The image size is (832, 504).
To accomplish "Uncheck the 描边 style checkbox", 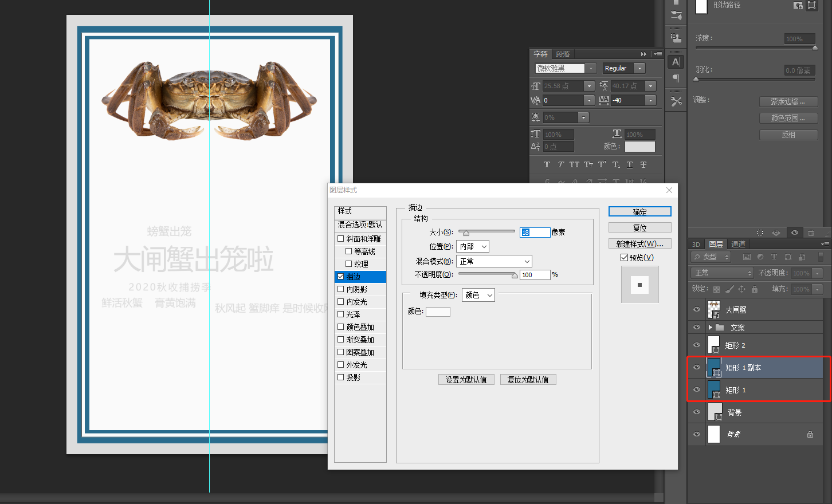I will (341, 277).
